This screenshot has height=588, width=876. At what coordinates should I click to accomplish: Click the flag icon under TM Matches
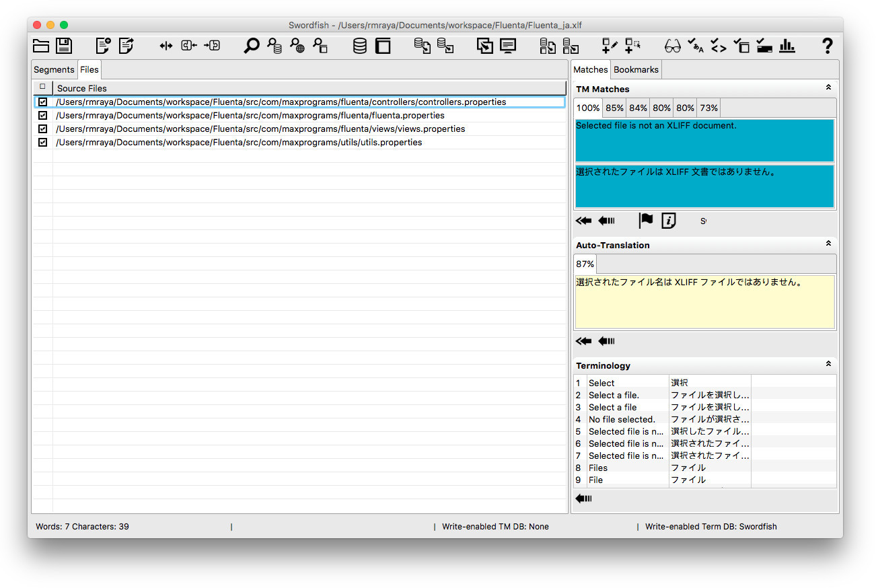646,221
